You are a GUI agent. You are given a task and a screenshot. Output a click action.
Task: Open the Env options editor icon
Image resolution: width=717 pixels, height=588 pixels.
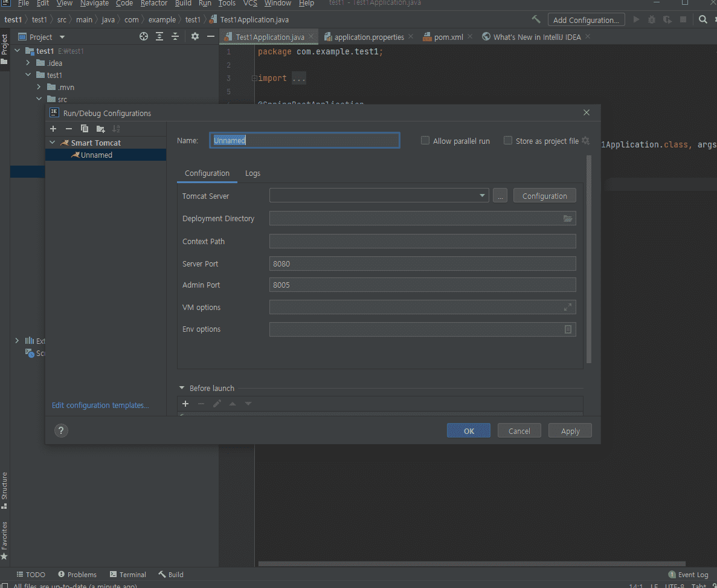[568, 329]
